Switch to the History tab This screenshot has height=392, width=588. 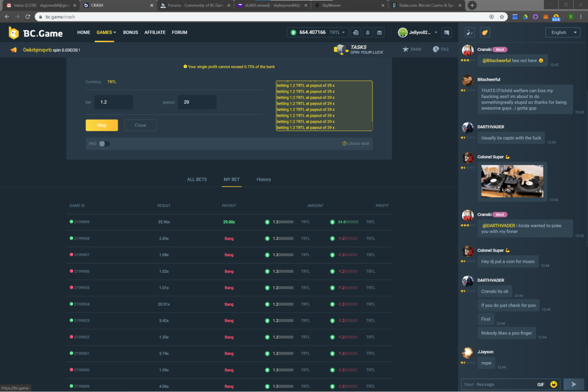264,180
